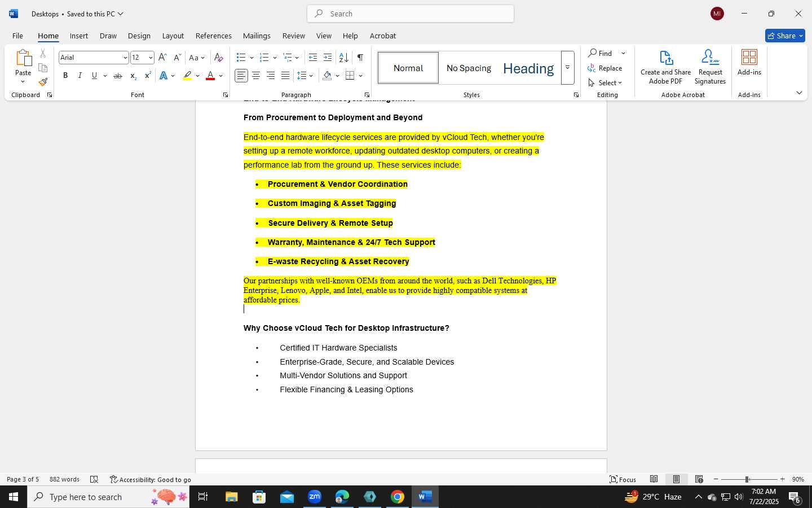Image resolution: width=812 pixels, height=508 pixels.
Task: Switch to Web Layout view
Action: tap(699, 479)
